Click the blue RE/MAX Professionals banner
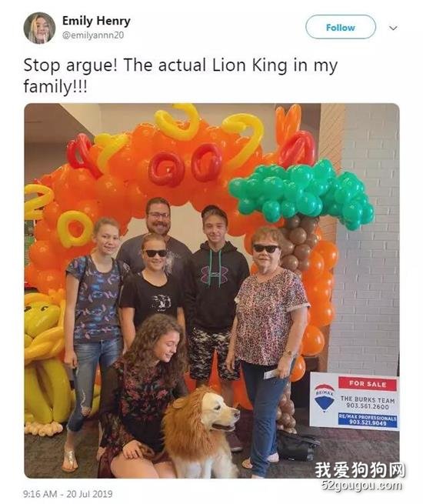 [x=368, y=420]
